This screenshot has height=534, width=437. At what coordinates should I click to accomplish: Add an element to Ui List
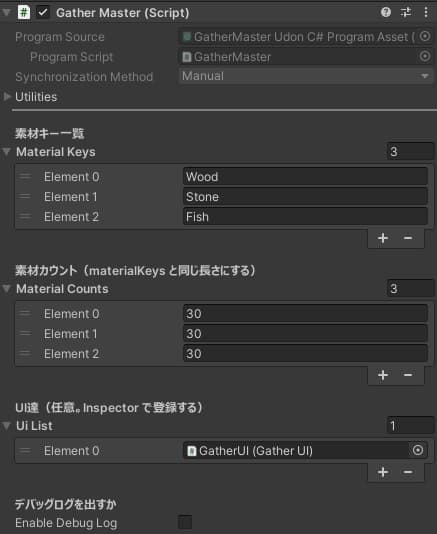383,472
